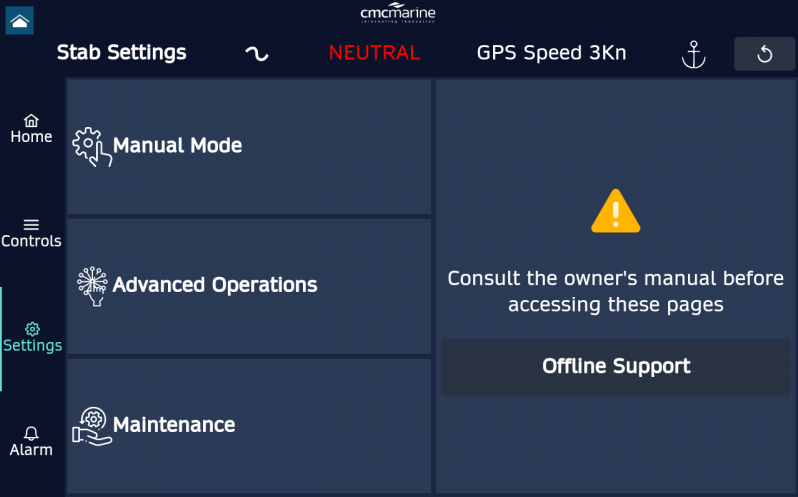The image size is (798, 497).
Task: Open the Maintenance page
Action: click(249, 425)
